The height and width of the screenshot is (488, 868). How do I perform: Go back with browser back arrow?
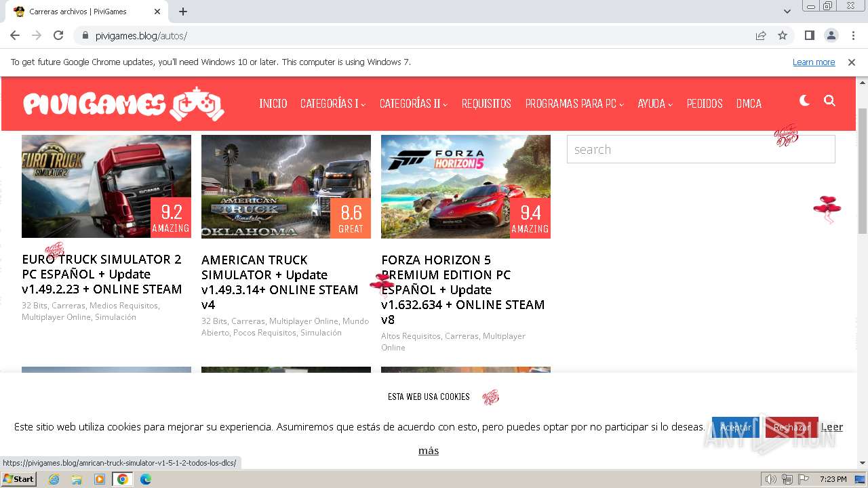coord(15,35)
